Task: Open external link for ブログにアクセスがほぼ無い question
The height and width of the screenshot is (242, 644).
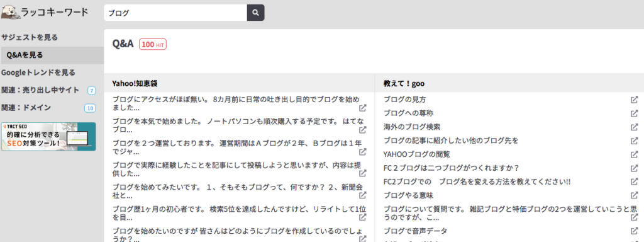Action: tap(363, 108)
